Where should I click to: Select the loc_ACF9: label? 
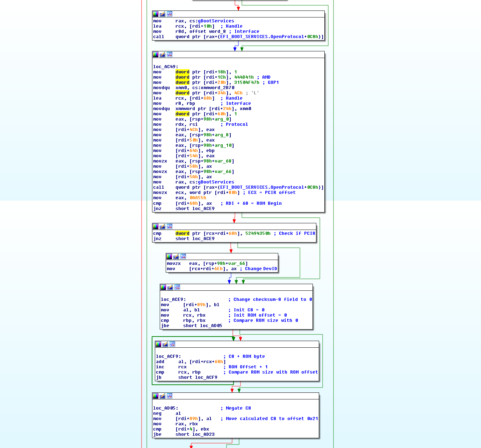[168, 356]
